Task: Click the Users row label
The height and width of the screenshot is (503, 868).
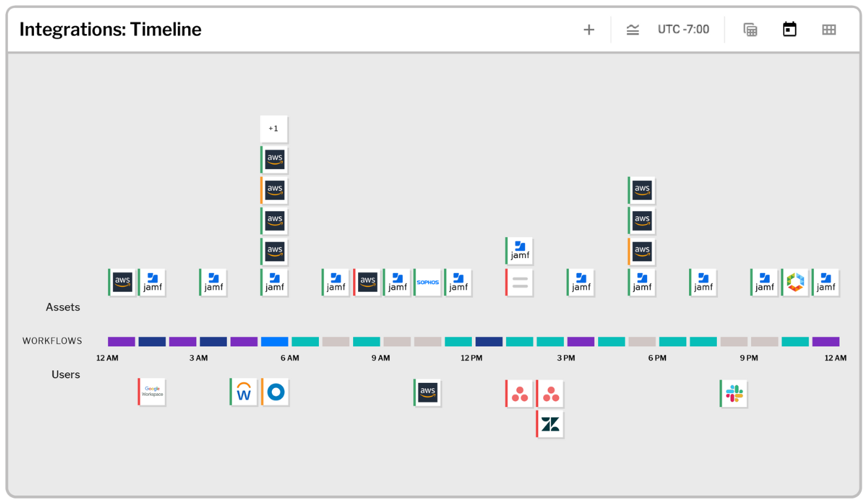Action: click(66, 374)
